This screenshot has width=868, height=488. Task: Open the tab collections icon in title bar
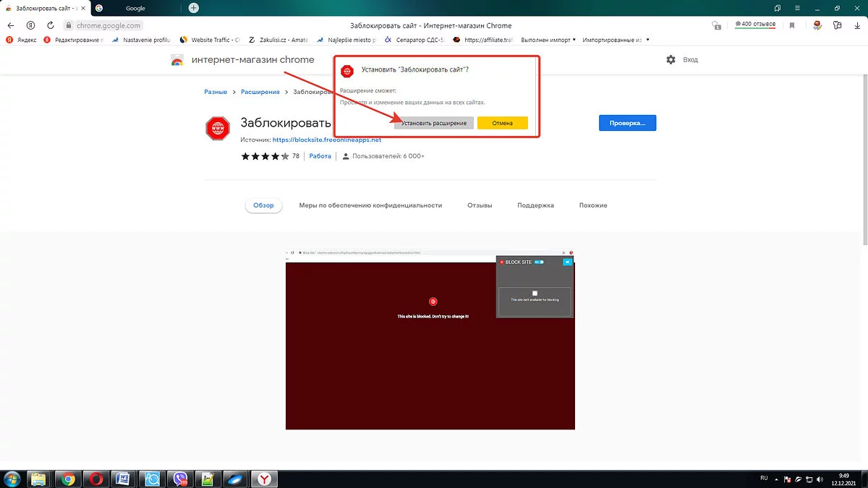(778, 8)
